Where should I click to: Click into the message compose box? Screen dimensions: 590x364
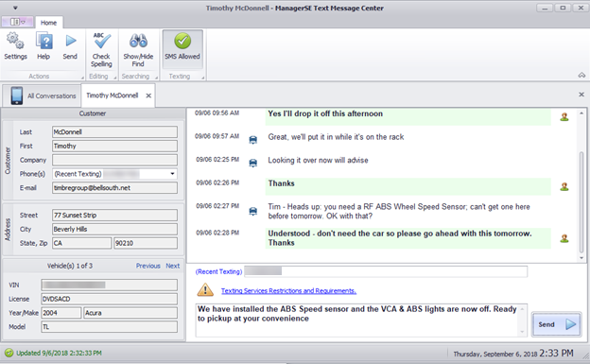click(x=361, y=320)
